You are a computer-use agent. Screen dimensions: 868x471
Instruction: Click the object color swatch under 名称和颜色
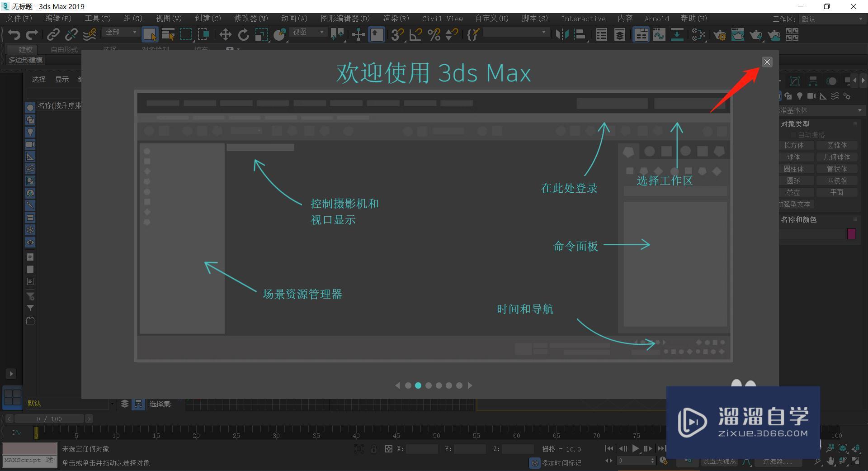click(852, 234)
